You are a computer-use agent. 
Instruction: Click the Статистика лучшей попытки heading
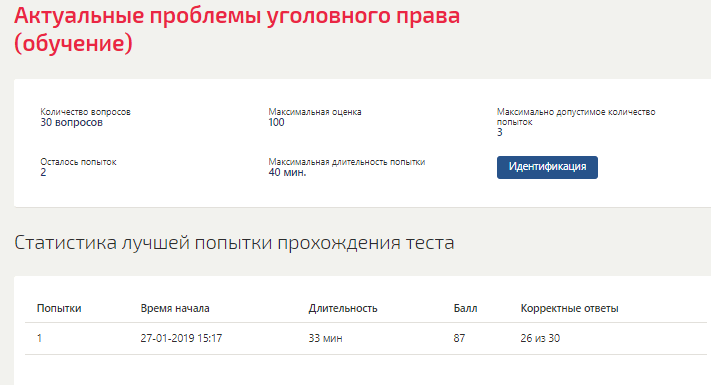pyautogui.click(x=234, y=243)
